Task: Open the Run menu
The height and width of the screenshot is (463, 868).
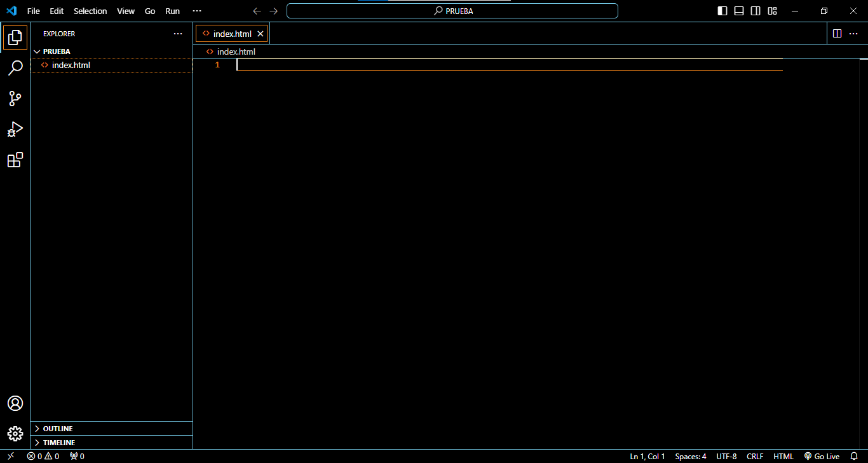Action: tap(172, 11)
